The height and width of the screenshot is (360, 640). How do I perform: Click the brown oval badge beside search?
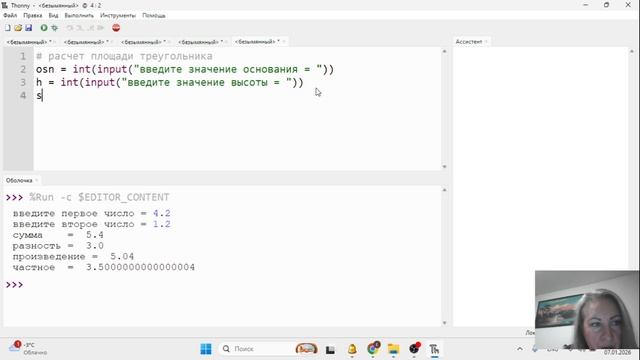(x=307, y=349)
